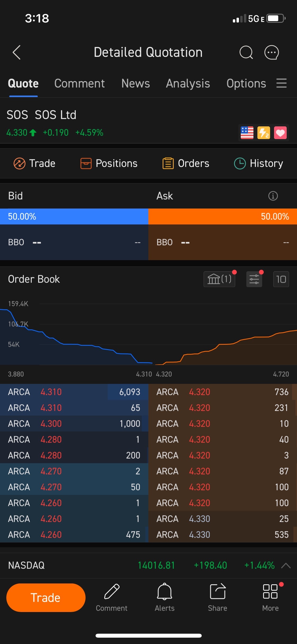Open the exchange filter bank icon
This screenshot has width=297, height=644.
[219, 279]
